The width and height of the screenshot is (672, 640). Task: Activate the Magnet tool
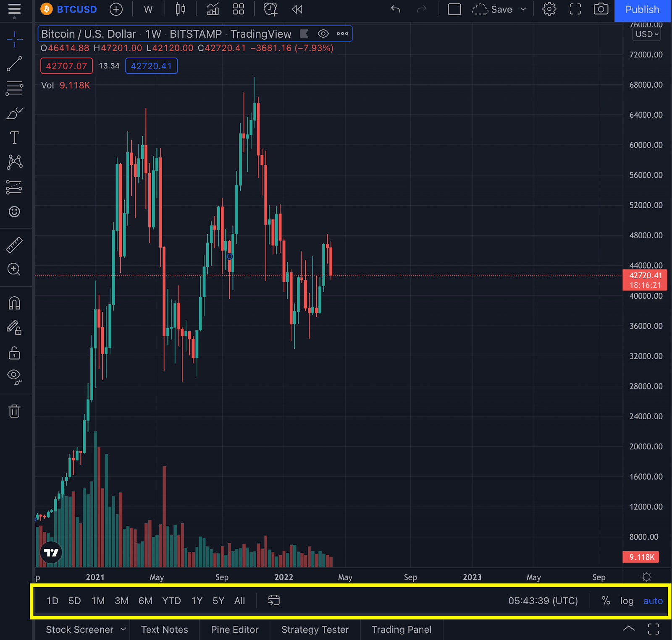15,303
